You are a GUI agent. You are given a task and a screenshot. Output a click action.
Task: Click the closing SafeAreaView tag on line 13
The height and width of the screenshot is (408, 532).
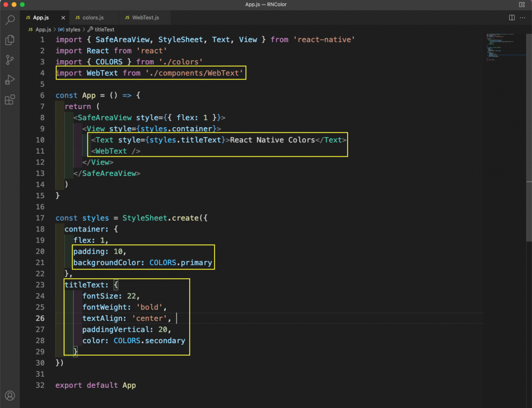tap(107, 173)
